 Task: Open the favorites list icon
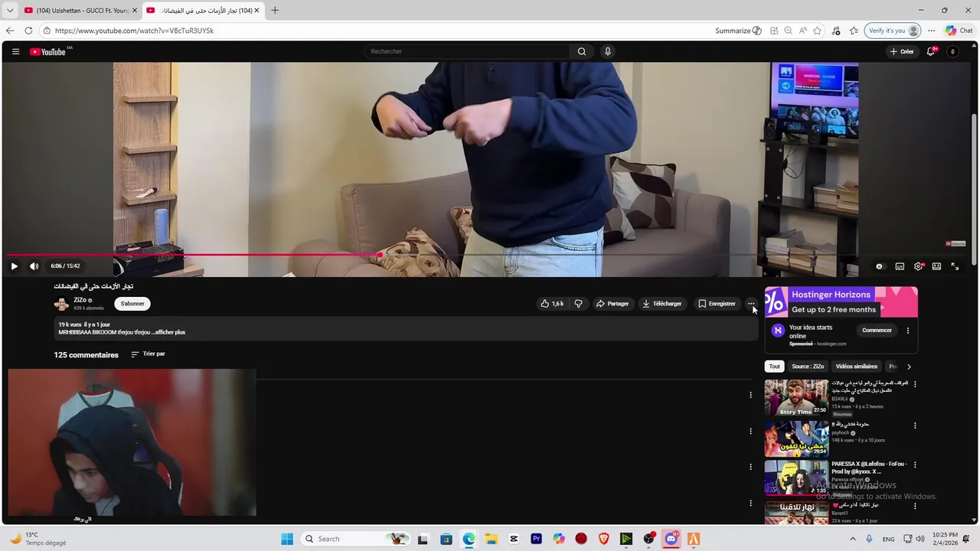(x=854, y=31)
